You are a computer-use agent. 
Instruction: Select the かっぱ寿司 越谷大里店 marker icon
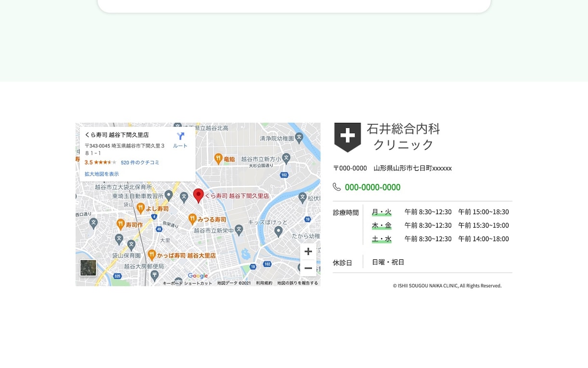click(x=152, y=255)
